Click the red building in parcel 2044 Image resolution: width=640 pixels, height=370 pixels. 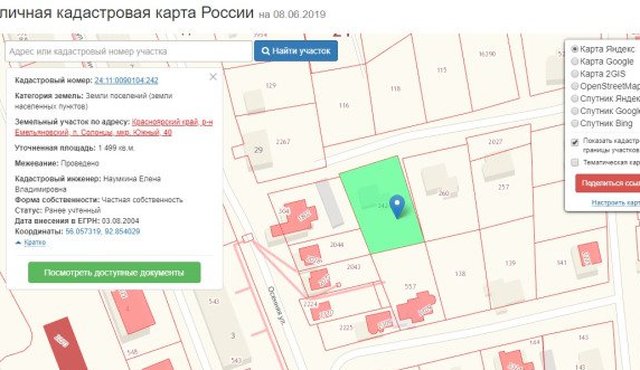click(311, 255)
